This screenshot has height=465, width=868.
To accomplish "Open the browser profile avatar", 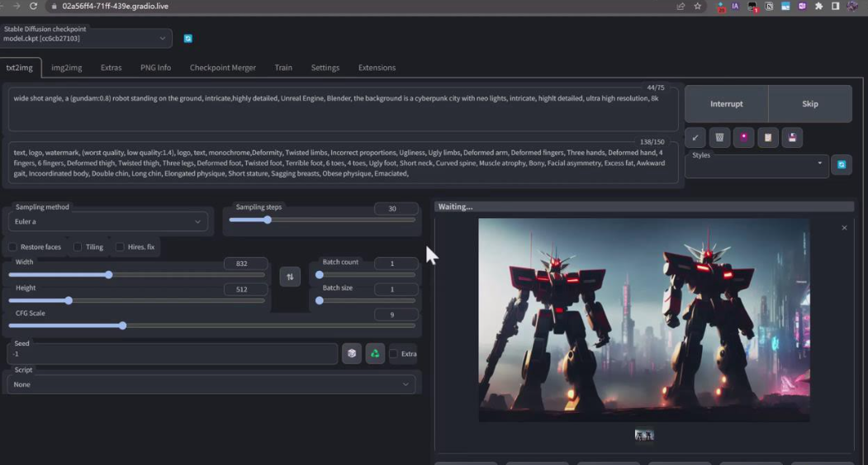I will point(852,6).
